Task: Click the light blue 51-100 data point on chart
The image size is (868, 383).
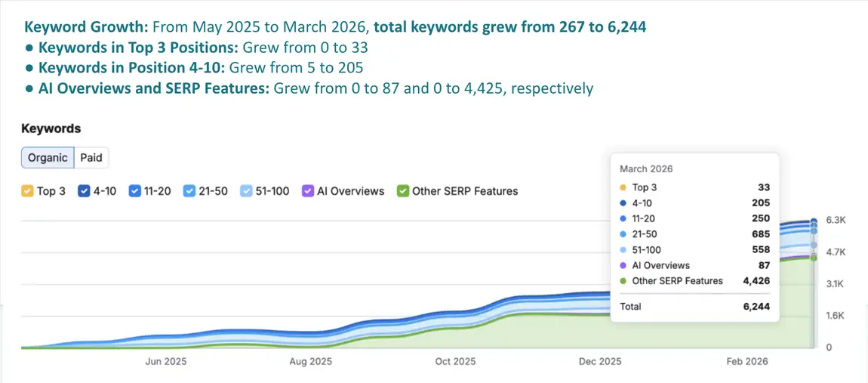Action: (813, 245)
